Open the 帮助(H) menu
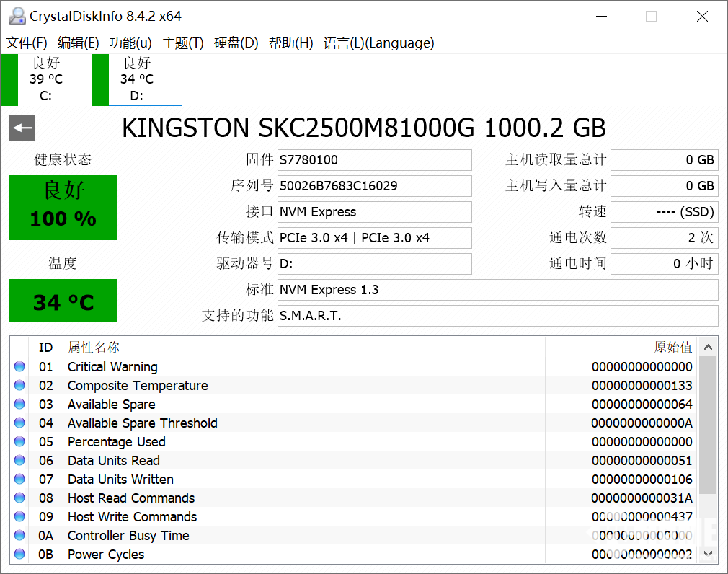 [290, 43]
